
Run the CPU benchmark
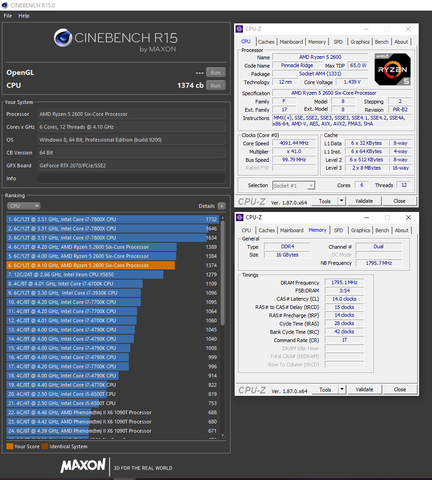[216, 85]
